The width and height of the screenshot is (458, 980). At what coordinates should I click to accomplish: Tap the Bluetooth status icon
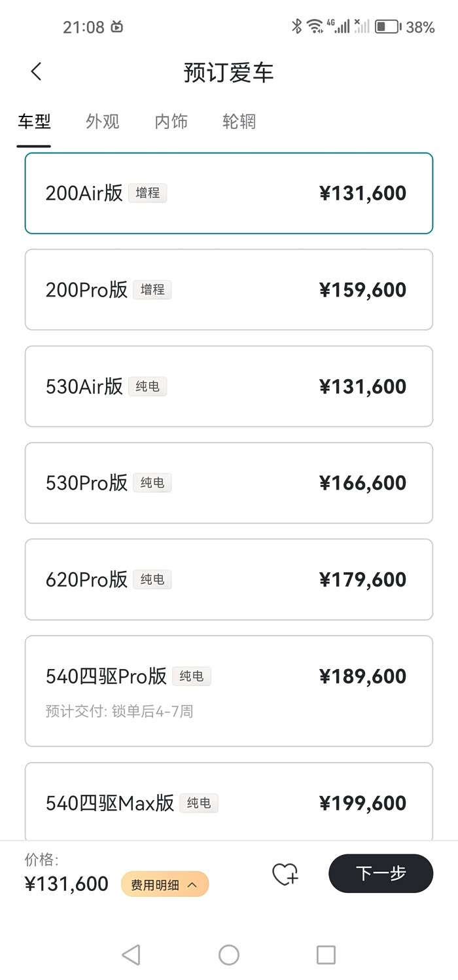pyautogui.click(x=297, y=26)
